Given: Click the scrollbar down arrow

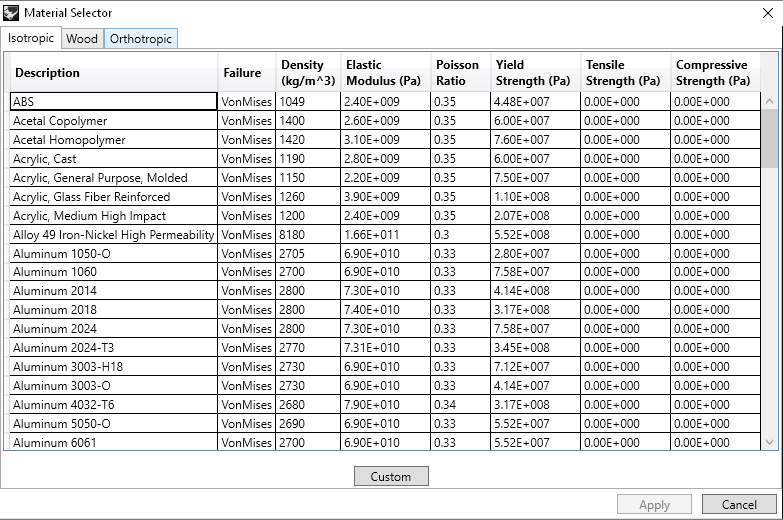Looking at the screenshot, I should (x=770, y=442).
